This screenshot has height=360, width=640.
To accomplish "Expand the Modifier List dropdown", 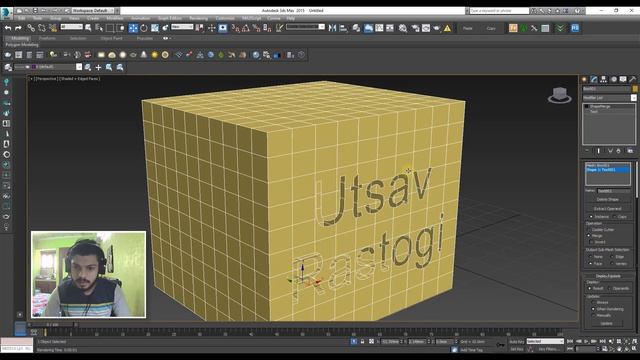I will point(633,98).
